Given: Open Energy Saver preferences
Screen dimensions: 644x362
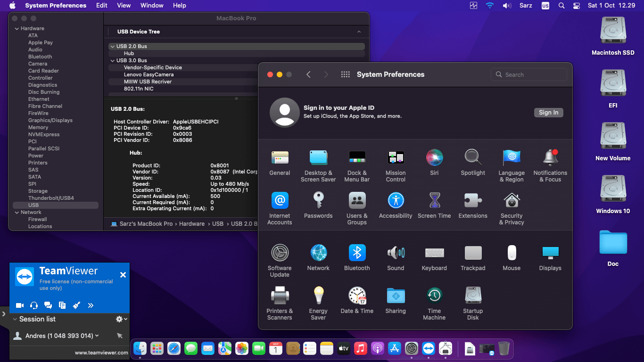Looking at the screenshot, I should [x=318, y=304].
